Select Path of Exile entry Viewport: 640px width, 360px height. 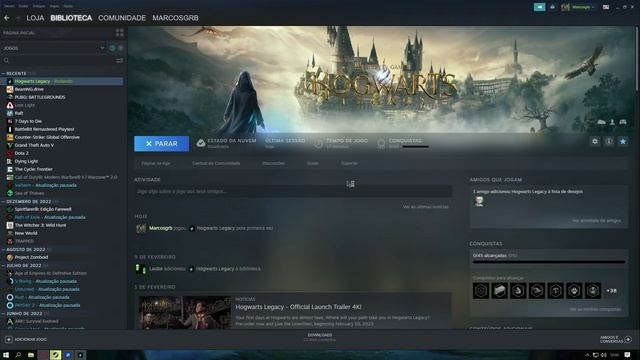point(50,217)
